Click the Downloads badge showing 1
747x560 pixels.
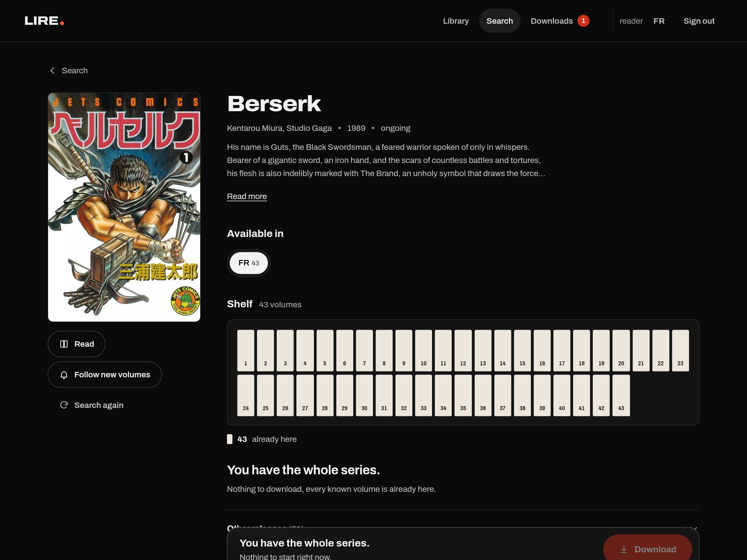click(583, 21)
